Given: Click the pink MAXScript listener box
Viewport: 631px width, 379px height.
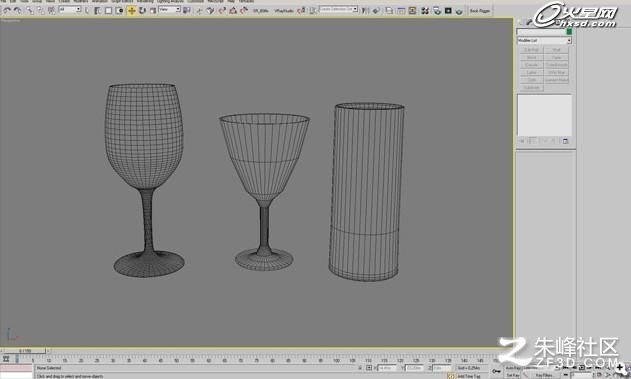Looking at the screenshot, I should click(x=16, y=368).
